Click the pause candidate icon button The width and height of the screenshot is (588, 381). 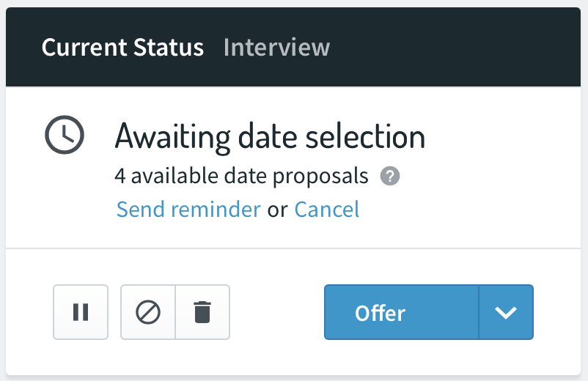[81, 312]
